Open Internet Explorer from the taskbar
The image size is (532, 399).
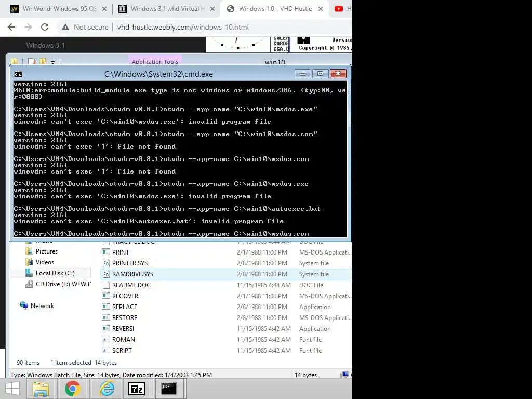tap(107, 389)
